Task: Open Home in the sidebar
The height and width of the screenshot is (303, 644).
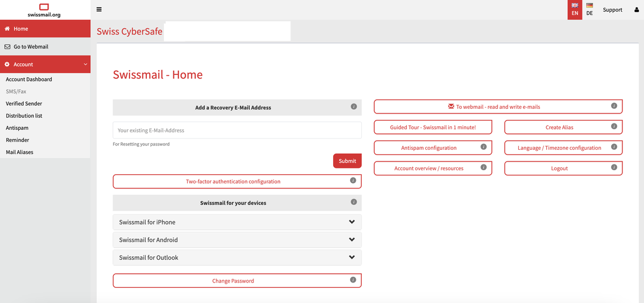Action: [45, 29]
